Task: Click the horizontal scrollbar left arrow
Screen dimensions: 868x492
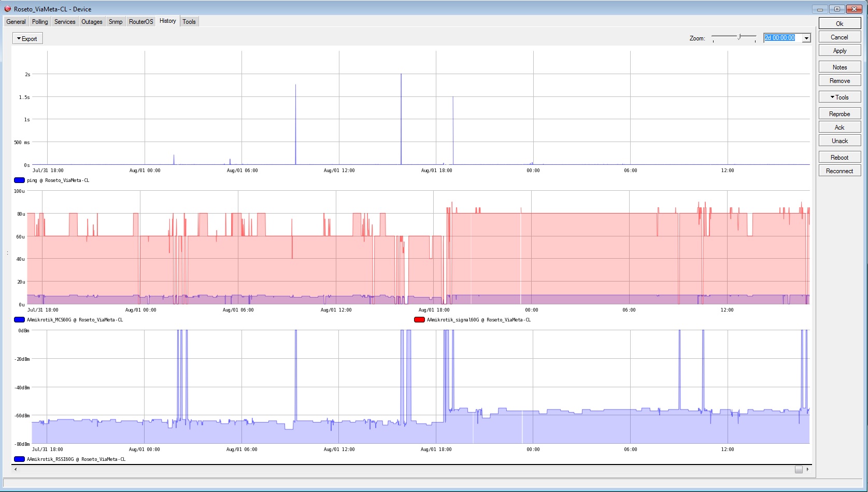Action: click(x=16, y=469)
